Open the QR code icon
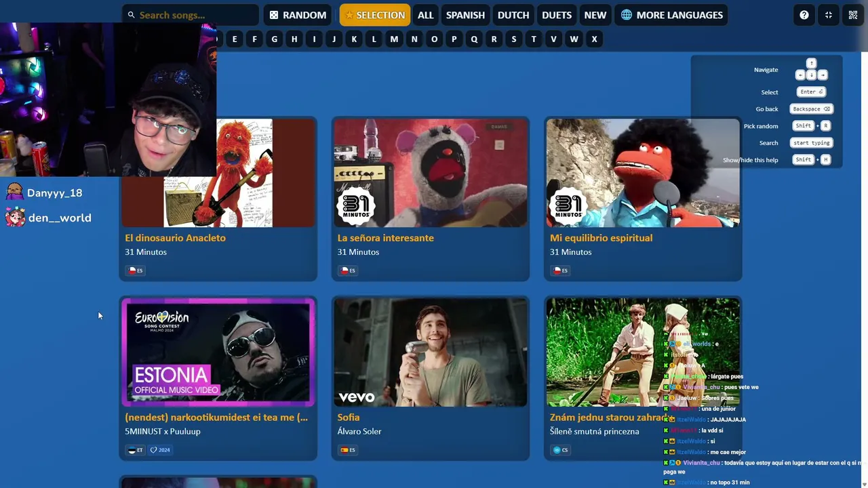 [853, 15]
